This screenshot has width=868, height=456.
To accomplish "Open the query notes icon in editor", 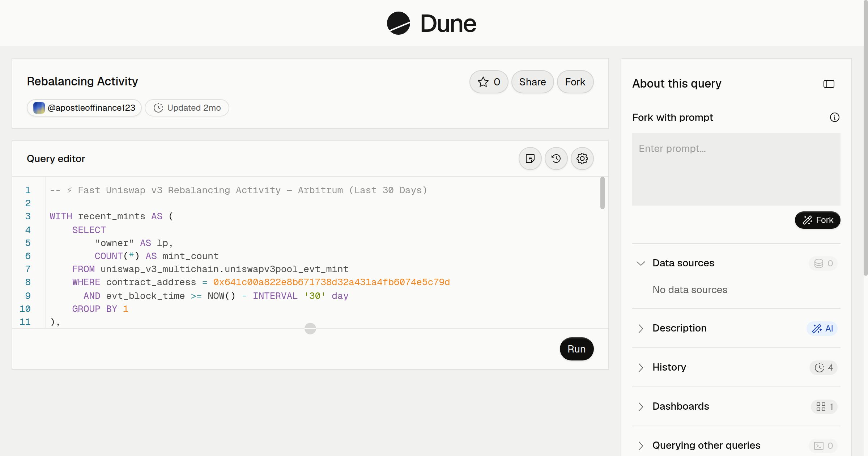I will (530, 159).
